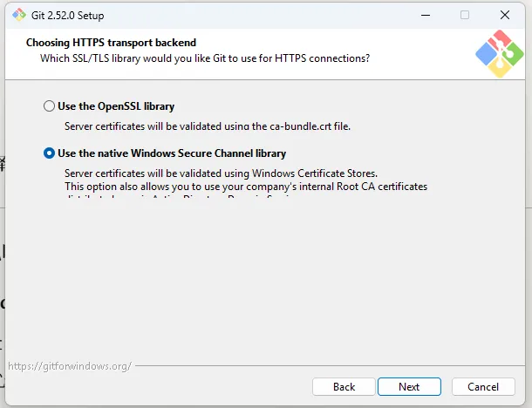Minimize the Git Setup window
Viewport: 532px width, 408px height.
(426, 15)
